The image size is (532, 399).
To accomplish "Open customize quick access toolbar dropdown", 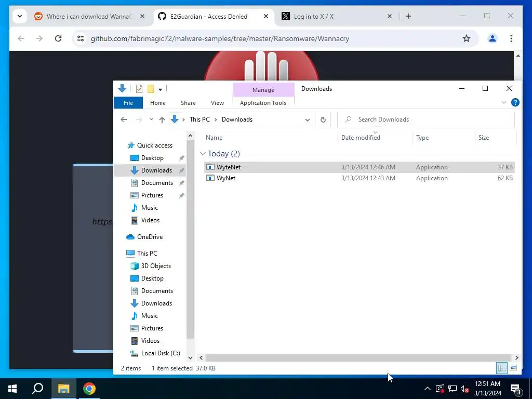I will point(160,89).
